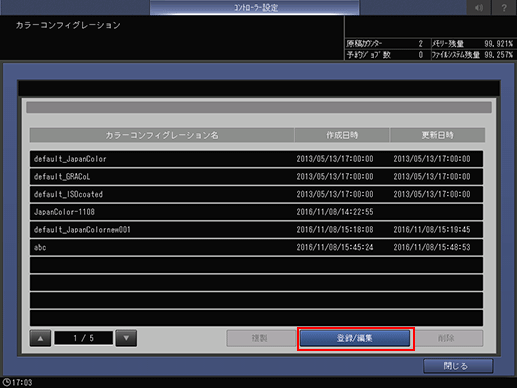Click the 予約ジョブ数 label

pyautogui.click(x=369, y=55)
